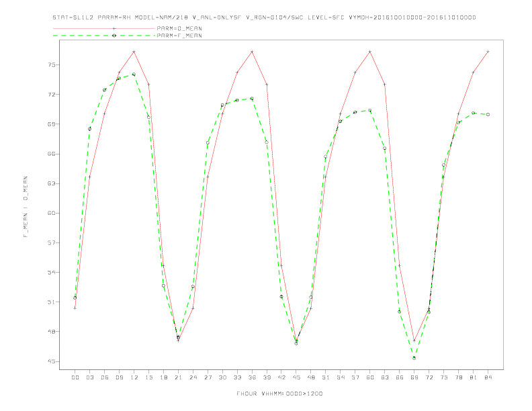Click the O_MEAN plus marker at hour 24
Image resolution: width=532 pixels, height=411 pixels.
pos(193,308)
